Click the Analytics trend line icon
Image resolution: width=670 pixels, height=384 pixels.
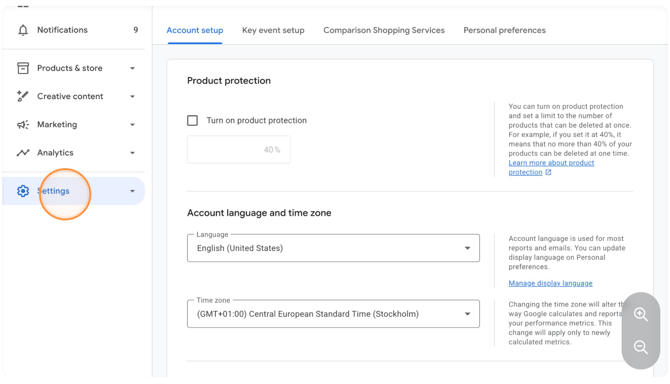point(23,152)
